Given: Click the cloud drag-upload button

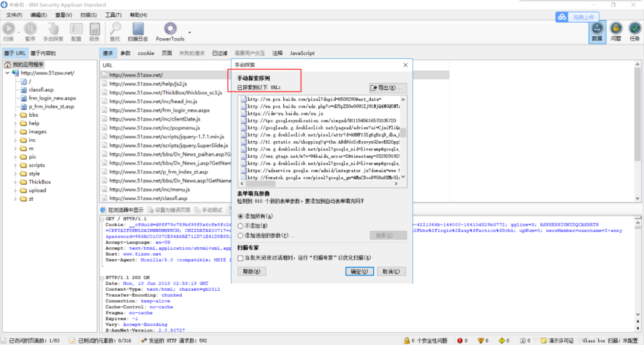Looking at the screenshot, I should coord(577,17).
